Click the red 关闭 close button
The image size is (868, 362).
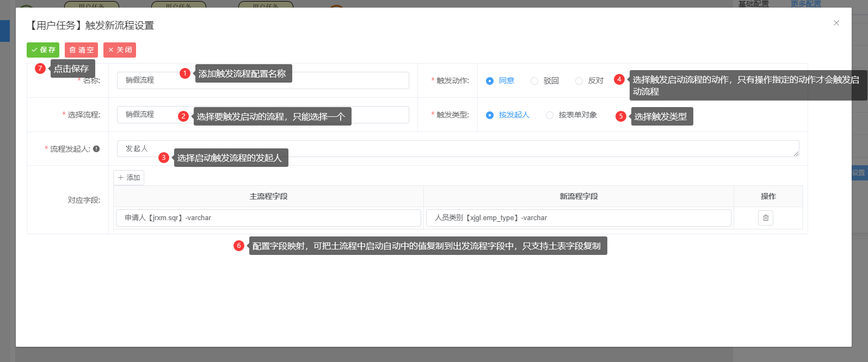[120, 50]
